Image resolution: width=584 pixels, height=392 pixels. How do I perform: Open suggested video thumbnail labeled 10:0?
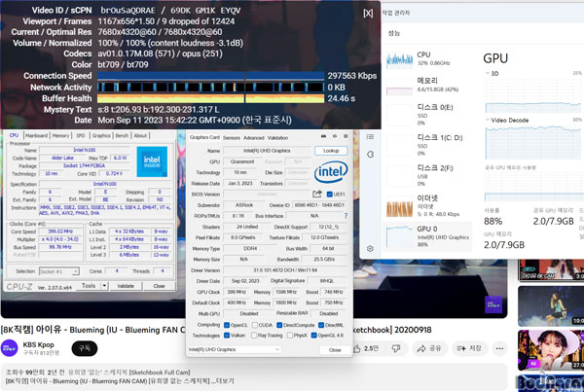pyautogui.click(x=551, y=306)
